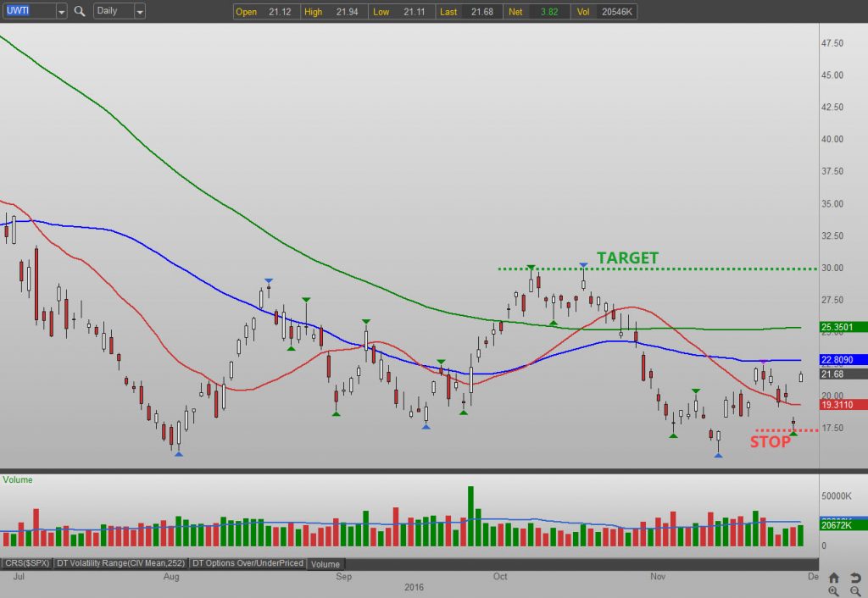
Task: Switch to the CRS($SPX) tab
Action: pos(28,563)
